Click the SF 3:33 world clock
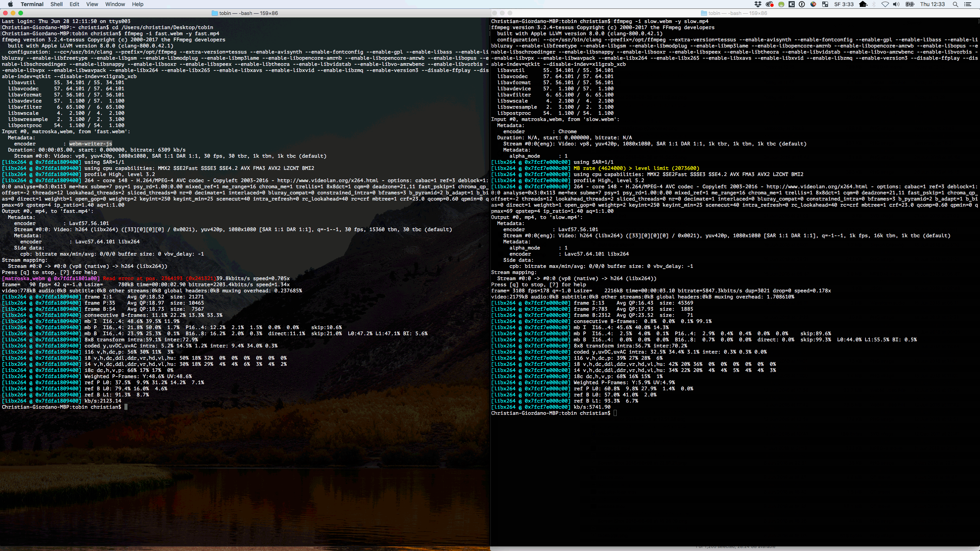 click(x=844, y=4)
